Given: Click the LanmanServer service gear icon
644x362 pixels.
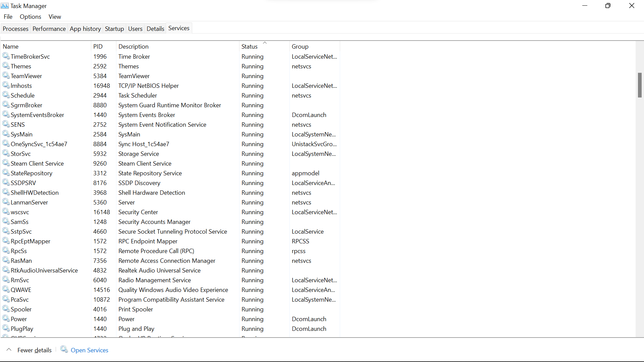Looking at the screenshot, I should pos(6,202).
